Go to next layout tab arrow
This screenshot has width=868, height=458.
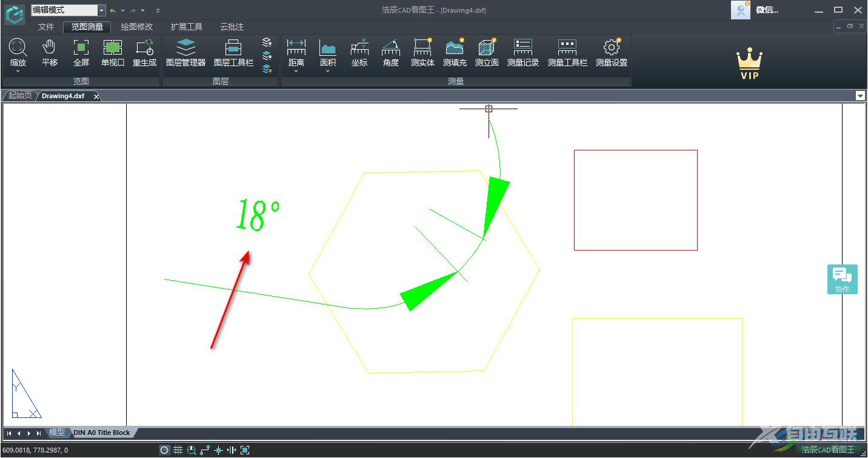[29, 433]
